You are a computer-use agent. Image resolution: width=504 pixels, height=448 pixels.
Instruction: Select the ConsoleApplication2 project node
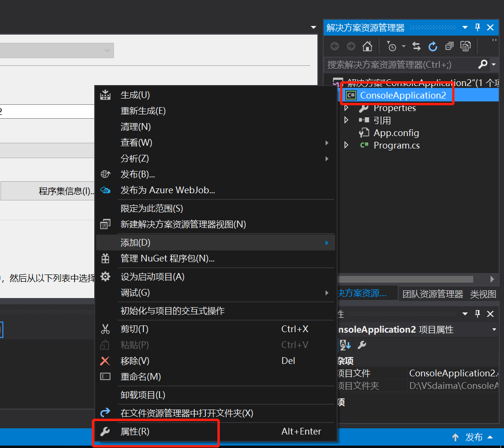coord(403,95)
